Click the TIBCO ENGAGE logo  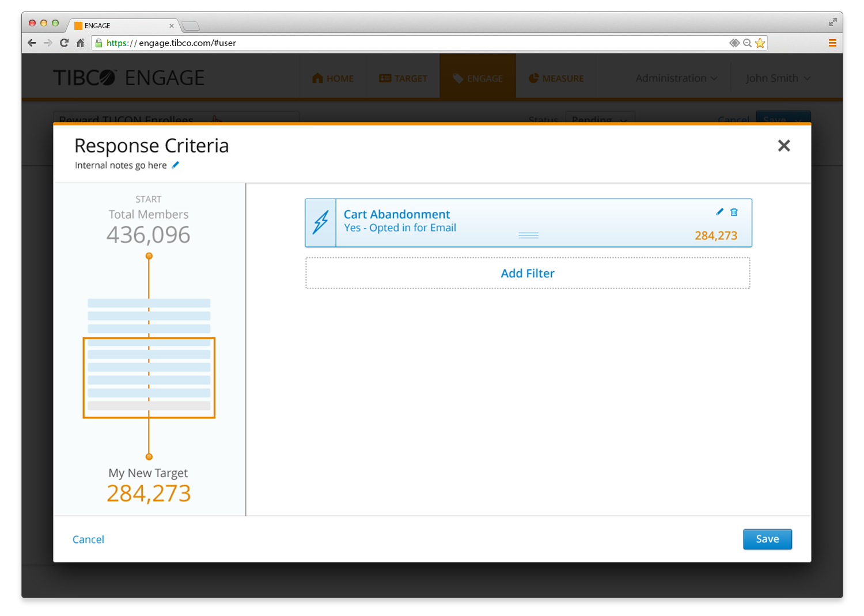click(x=128, y=78)
